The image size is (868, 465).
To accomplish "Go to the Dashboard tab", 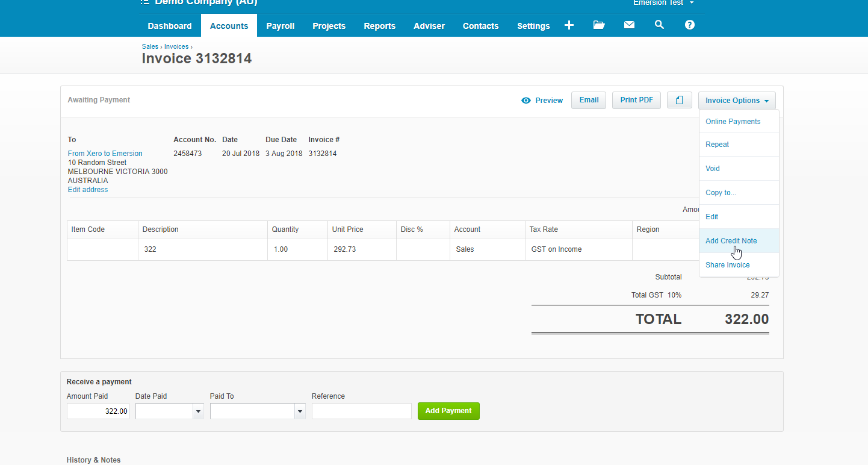I will pyautogui.click(x=170, y=26).
